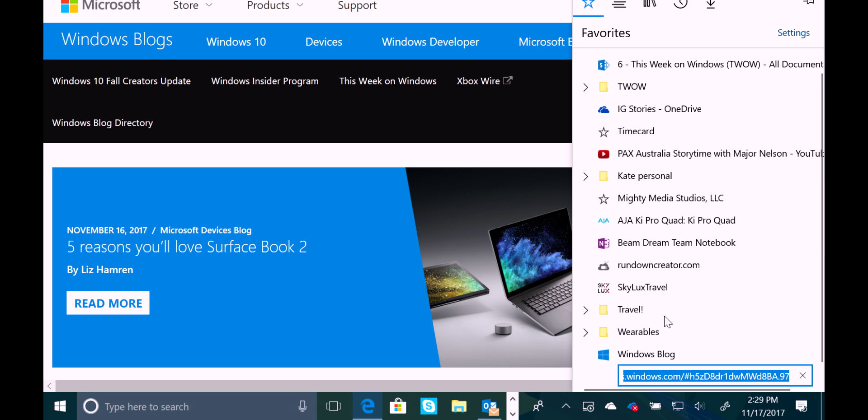Open the Books pane in the hub
868x420 pixels.
point(649,5)
